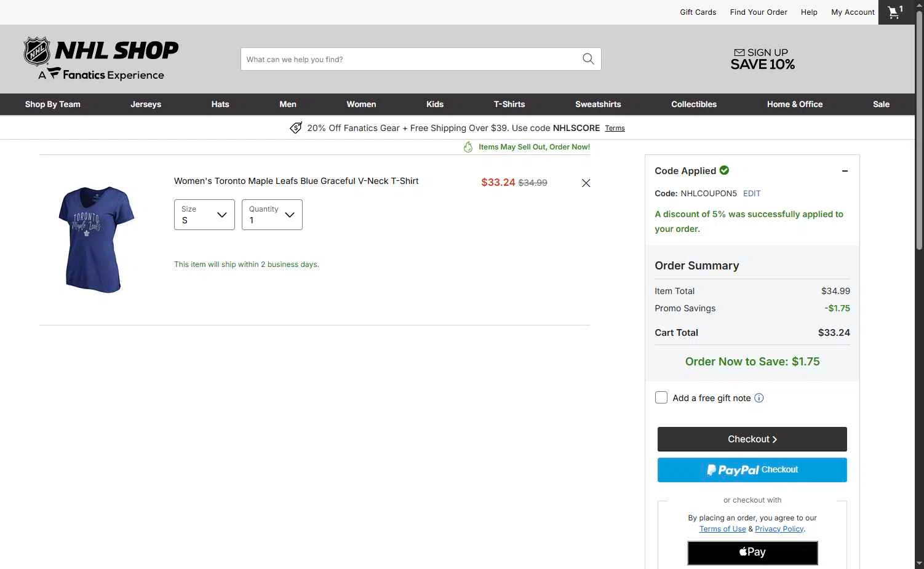Remove T-shirt with the X icon

pos(586,183)
